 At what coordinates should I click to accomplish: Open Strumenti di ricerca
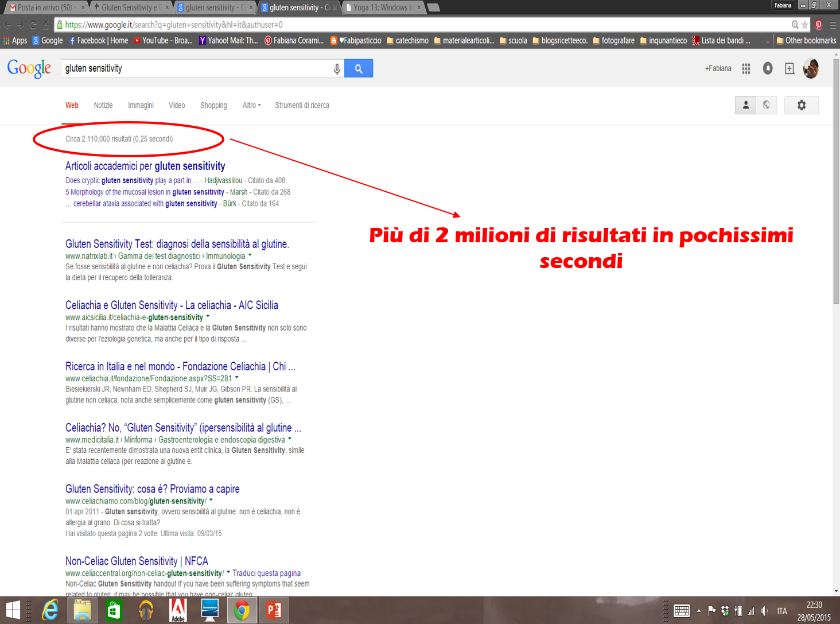tap(302, 105)
